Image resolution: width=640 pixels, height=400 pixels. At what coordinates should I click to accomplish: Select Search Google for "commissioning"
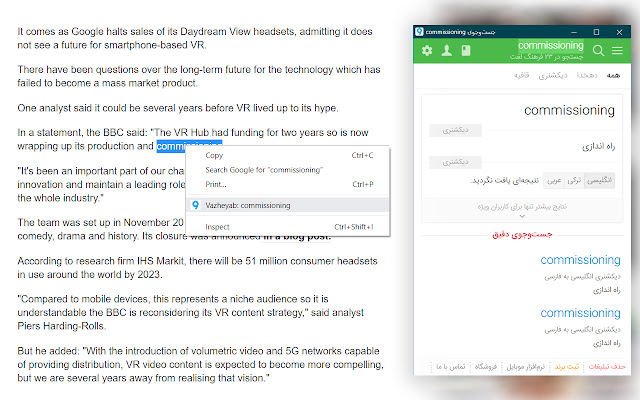pyautogui.click(x=288, y=170)
